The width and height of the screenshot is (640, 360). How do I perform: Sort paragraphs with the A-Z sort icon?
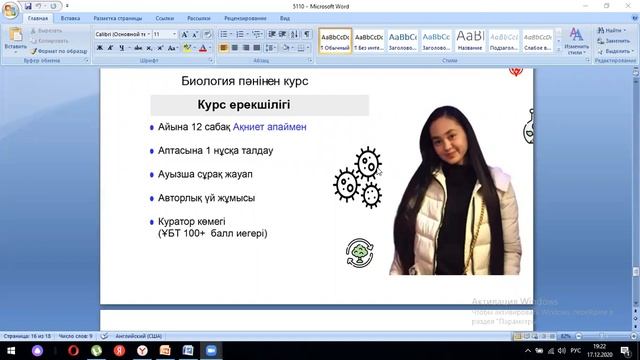(x=294, y=34)
